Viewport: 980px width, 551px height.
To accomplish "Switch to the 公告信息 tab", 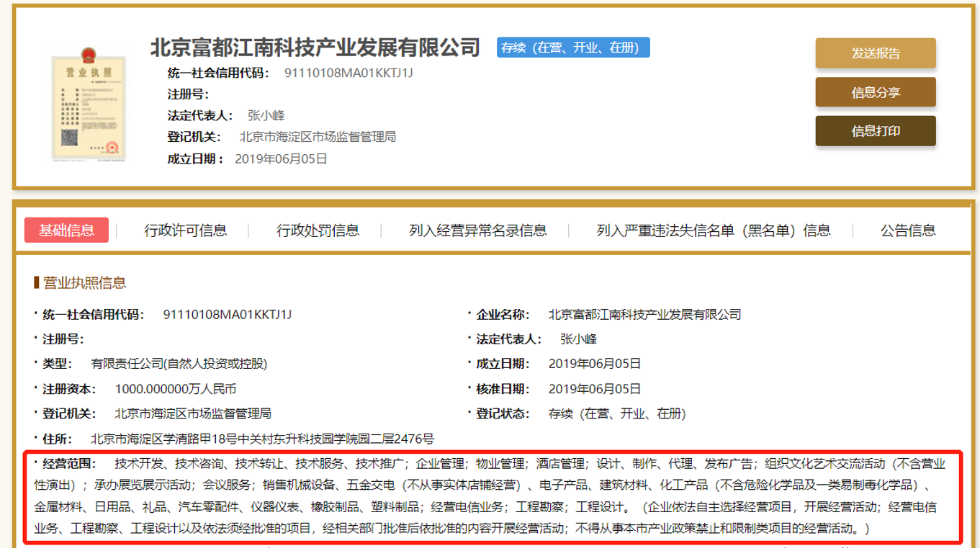I will [x=908, y=230].
